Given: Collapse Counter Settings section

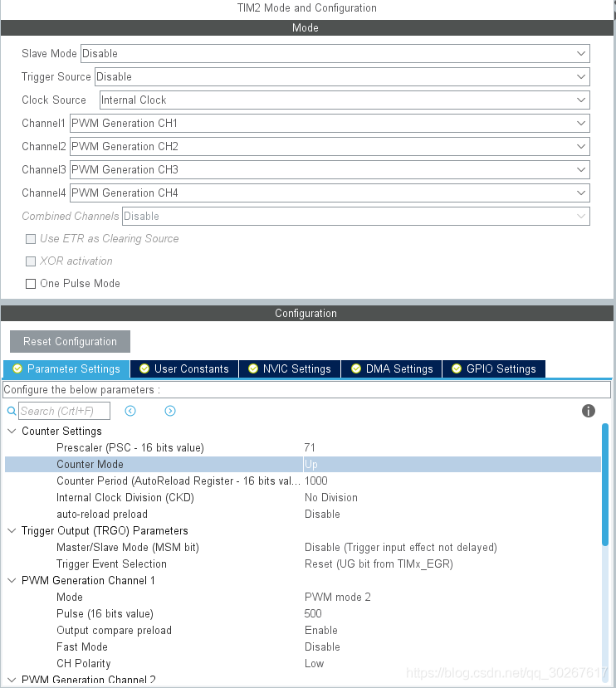Looking at the screenshot, I should tap(12, 431).
